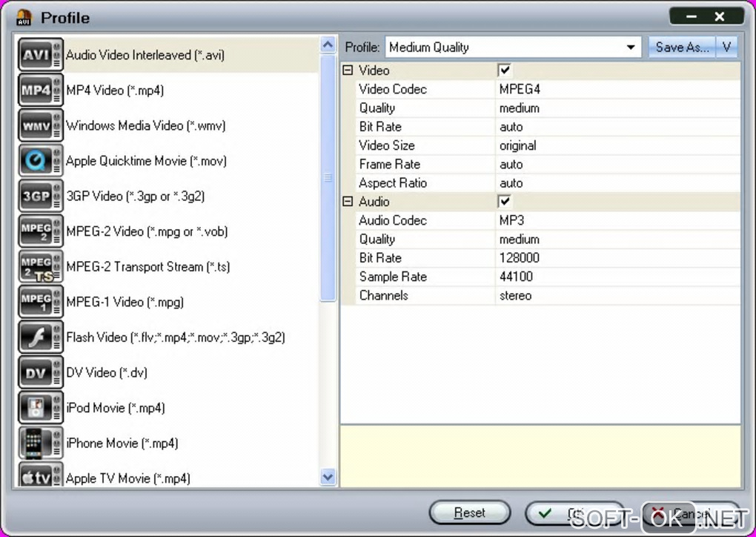The image size is (756, 537).
Task: Click the video Bit Rate value auto
Action: (x=617, y=127)
